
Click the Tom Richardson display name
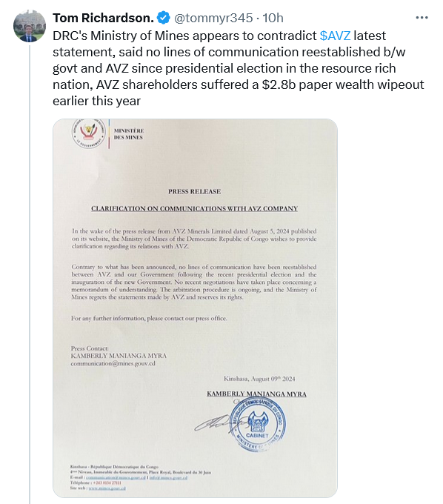104,18
